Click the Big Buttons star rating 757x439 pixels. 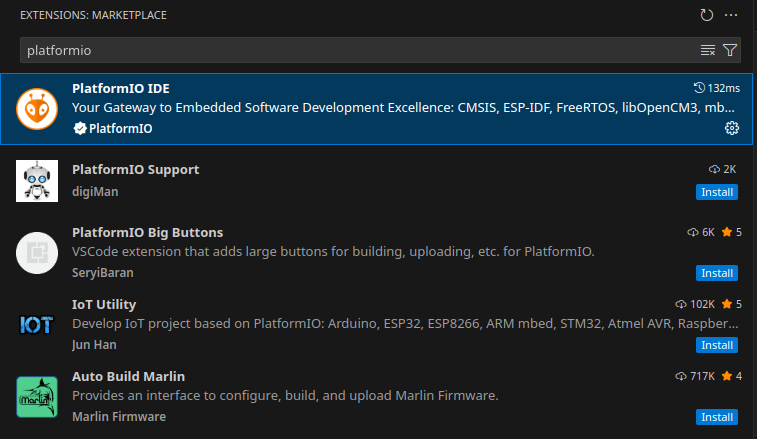(x=731, y=232)
